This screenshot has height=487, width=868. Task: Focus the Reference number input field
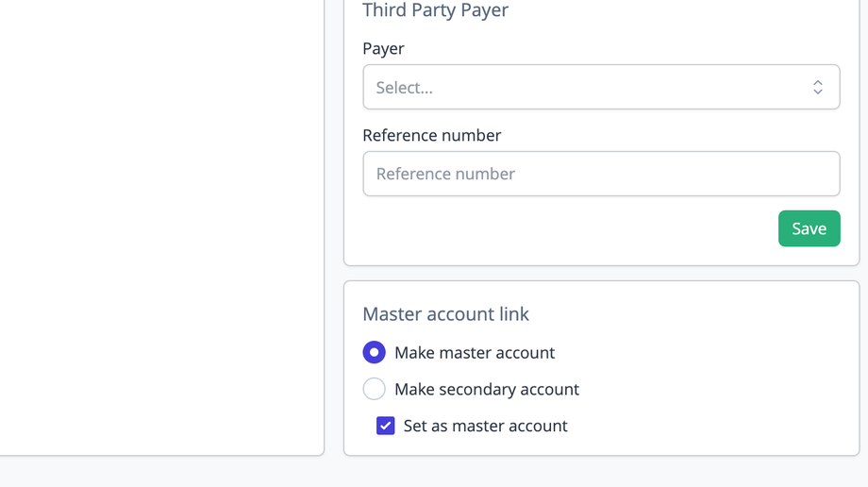[601, 174]
